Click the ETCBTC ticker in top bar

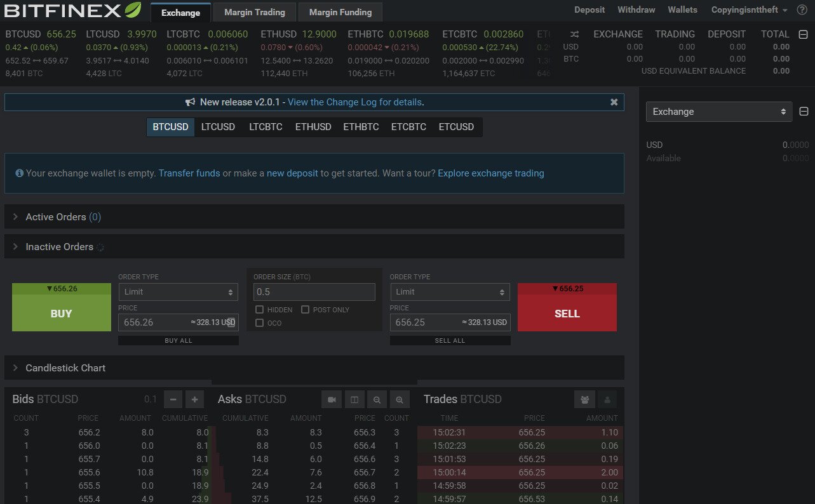[x=483, y=54]
